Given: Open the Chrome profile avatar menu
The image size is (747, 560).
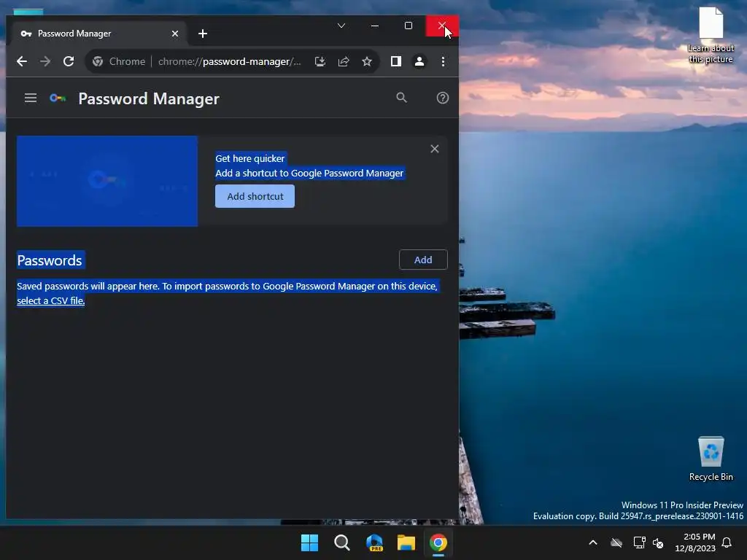Looking at the screenshot, I should pyautogui.click(x=419, y=61).
